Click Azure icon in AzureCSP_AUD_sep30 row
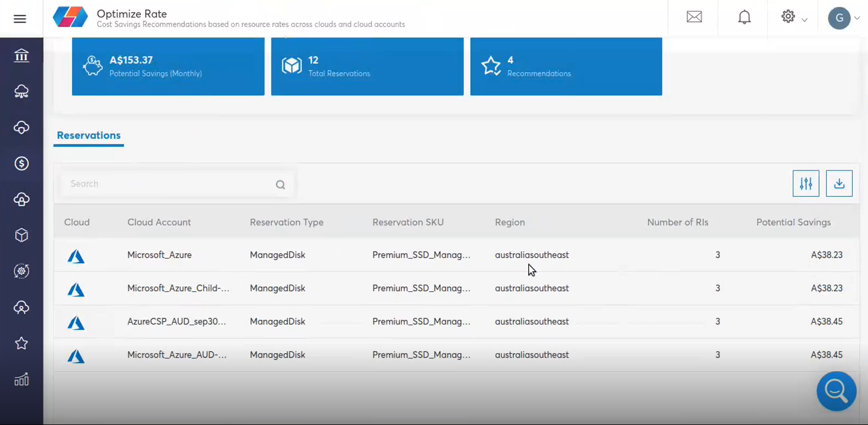This screenshot has width=868, height=425. 76,323
